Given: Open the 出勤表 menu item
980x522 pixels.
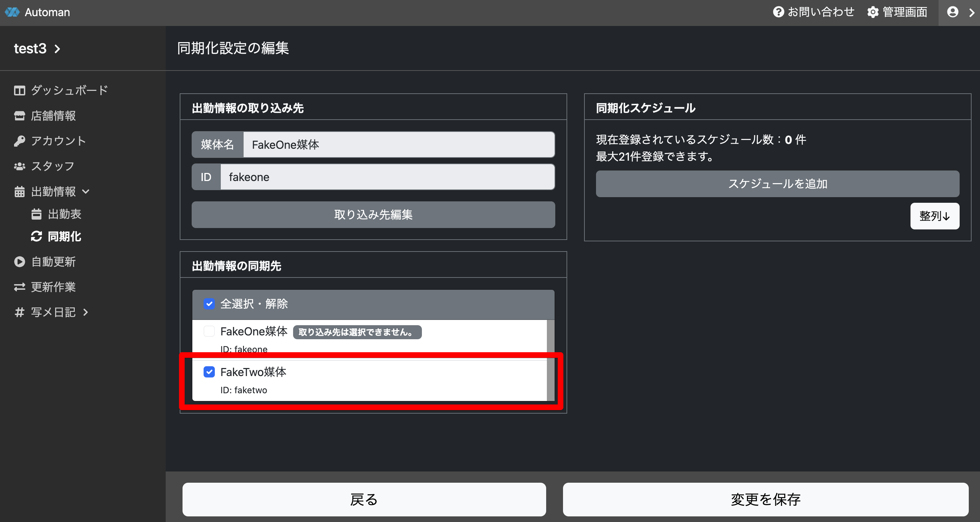Looking at the screenshot, I should point(64,214).
